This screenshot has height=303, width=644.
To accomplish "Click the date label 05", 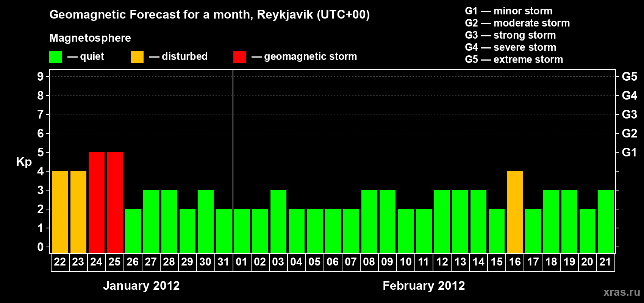I will 314,262.
